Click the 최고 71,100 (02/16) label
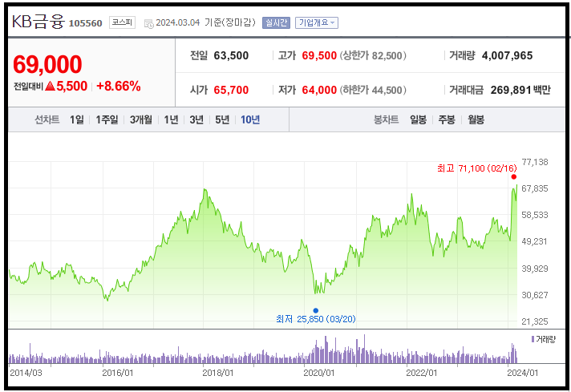Viewport: 571px width, 392px height. tap(477, 168)
